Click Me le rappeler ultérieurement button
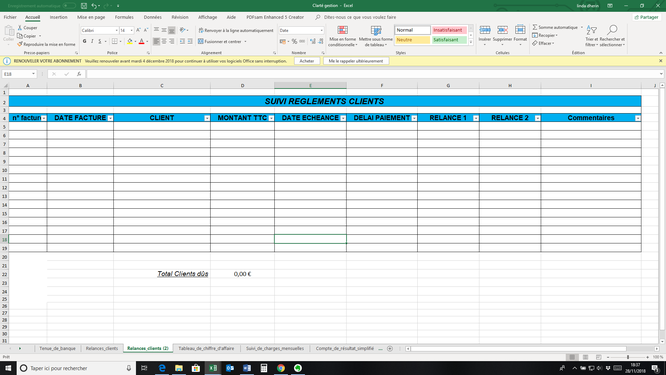 click(x=356, y=61)
